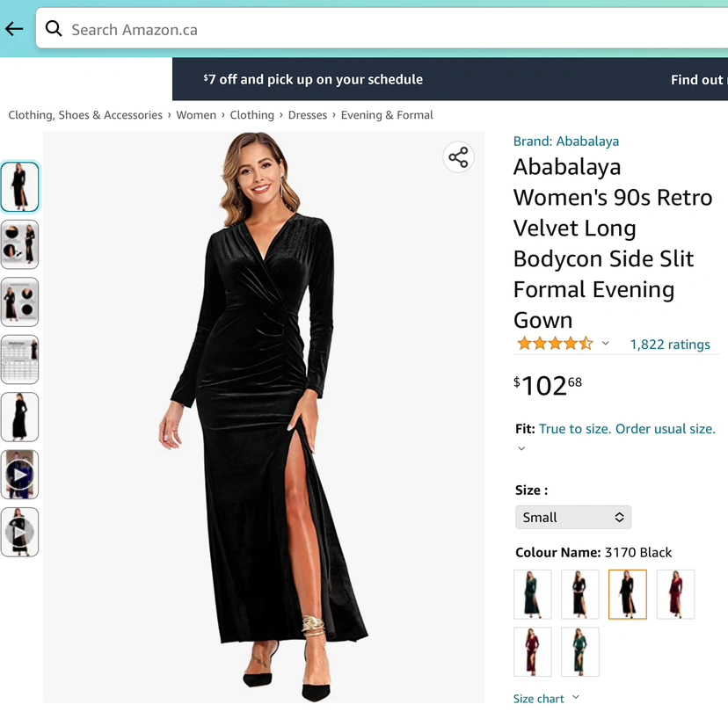Screen dimensions: 728x719
Task: Open the Size dropdown showing Small
Action: pos(572,517)
